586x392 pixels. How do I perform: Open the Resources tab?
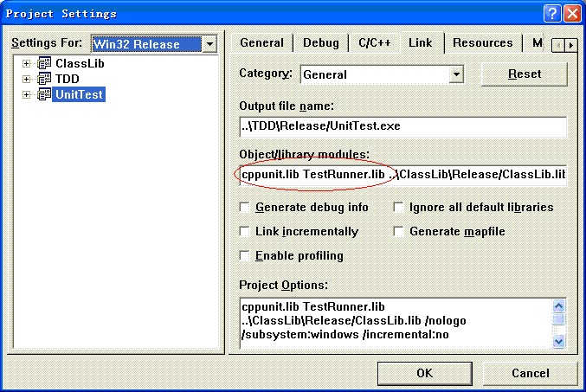[x=482, y=42]
